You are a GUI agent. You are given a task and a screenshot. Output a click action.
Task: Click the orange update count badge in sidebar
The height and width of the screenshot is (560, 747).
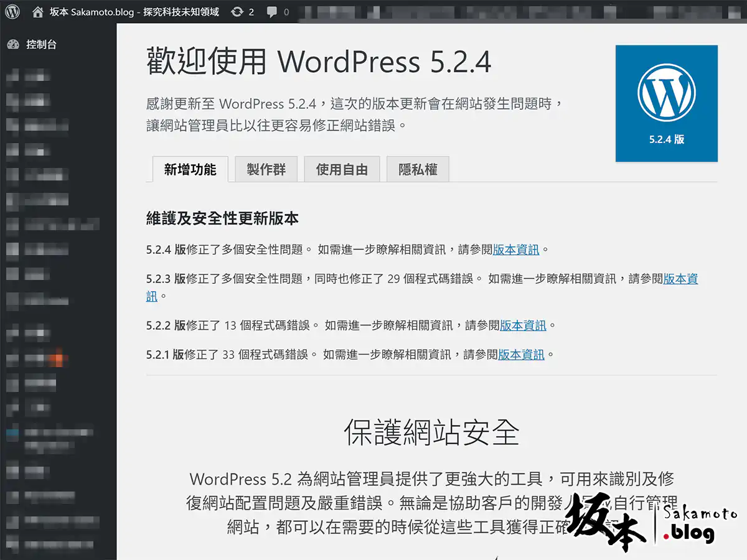tap(57, 360)
